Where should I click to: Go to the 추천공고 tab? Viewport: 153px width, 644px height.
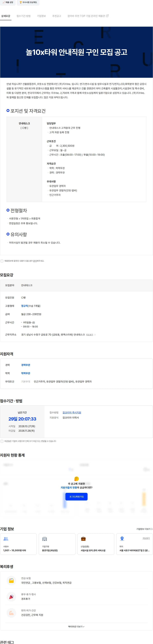pos(57,16)
